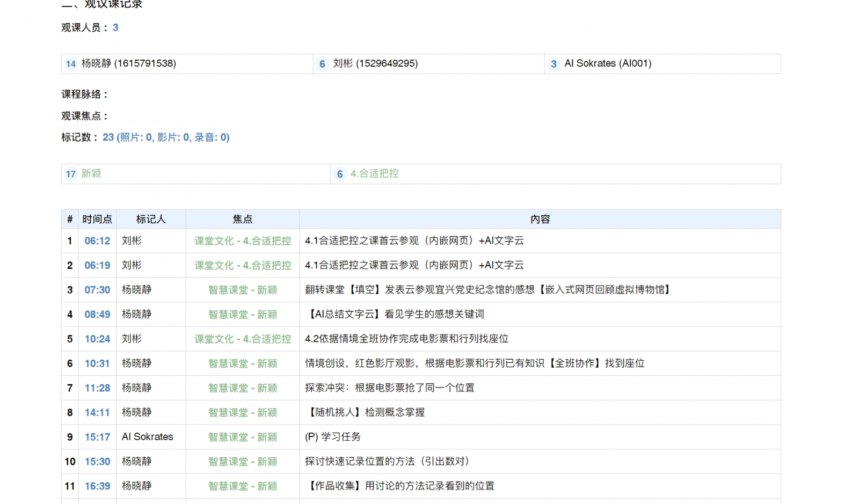The image size is (859, 504).
Task: Click the 16:39 timestamp link
Action: pyautogui.click(x=97, y=486)
